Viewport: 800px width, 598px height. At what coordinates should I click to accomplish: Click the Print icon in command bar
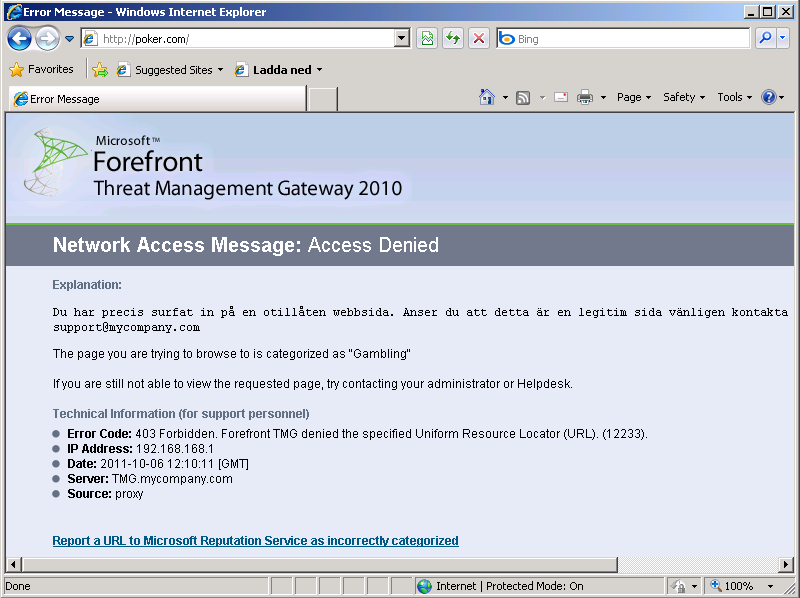click(x=585, y=97)
